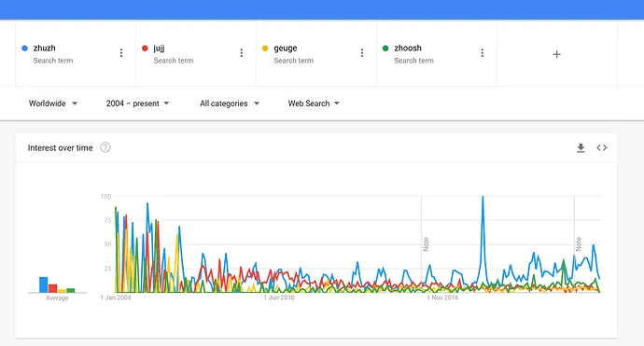The height and width of the screenshot is (346, 644).
Task: Open the Web Search type dropdown
Action: 314,104
